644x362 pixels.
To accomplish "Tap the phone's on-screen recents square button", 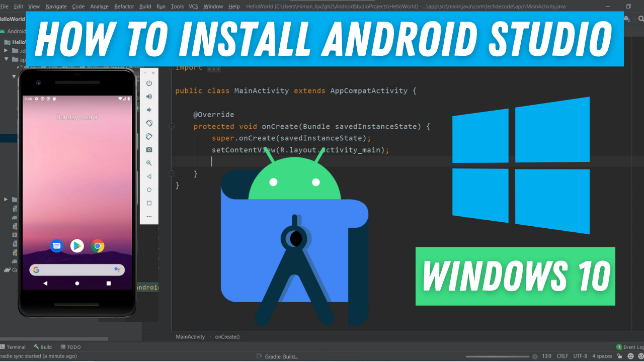I will click(x=109, y=284).
